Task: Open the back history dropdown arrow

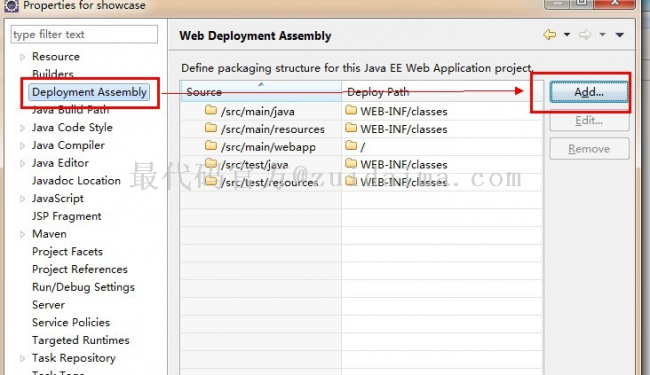Action: 567,35
